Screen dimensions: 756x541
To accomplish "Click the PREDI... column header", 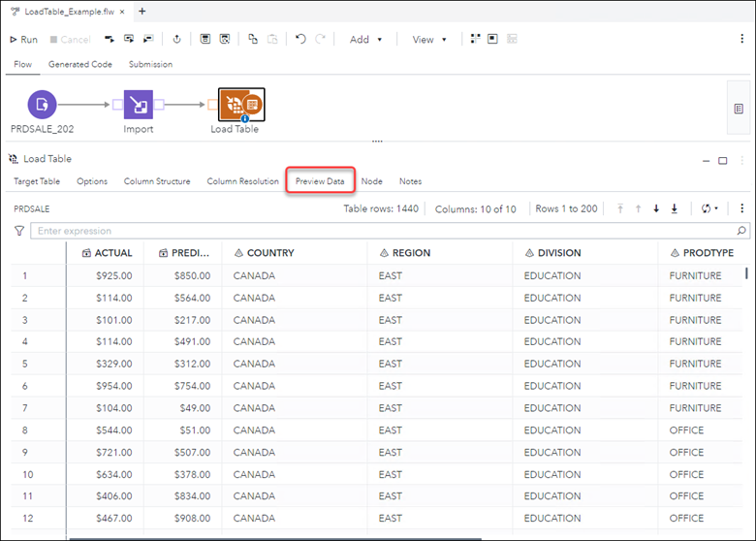I will 184,253.
